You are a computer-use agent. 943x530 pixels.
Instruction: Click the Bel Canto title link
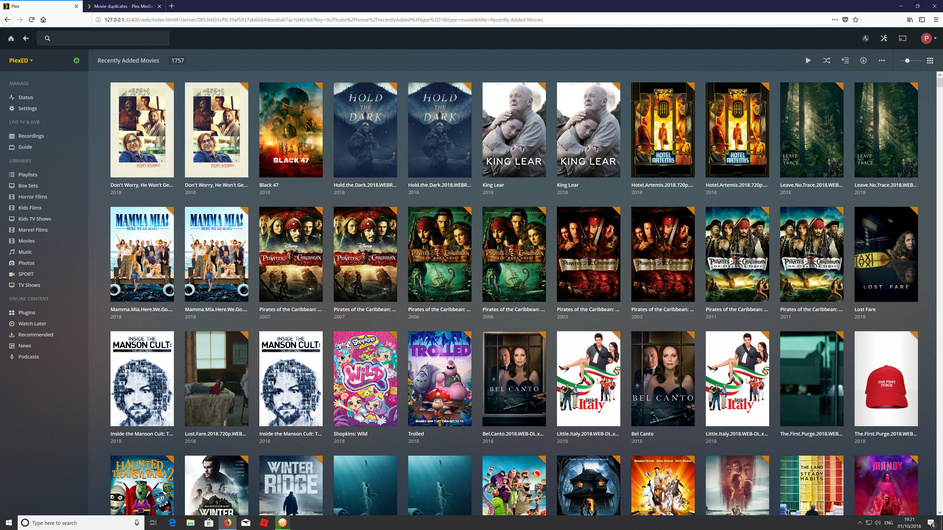coord(643,434)
